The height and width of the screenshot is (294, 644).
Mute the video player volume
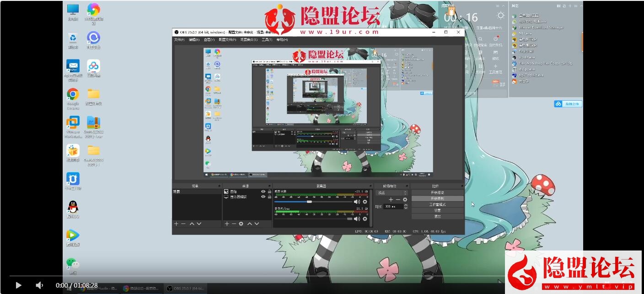39,285
